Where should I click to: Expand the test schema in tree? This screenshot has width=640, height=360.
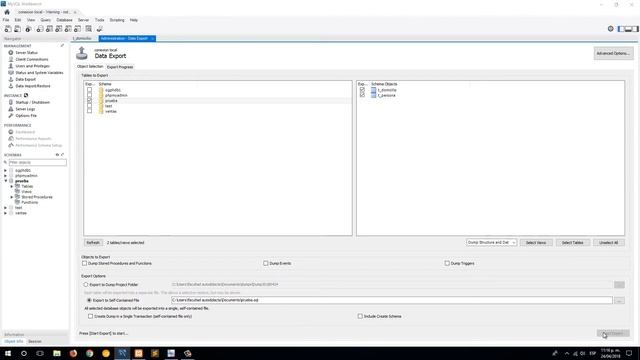[5, 208]
